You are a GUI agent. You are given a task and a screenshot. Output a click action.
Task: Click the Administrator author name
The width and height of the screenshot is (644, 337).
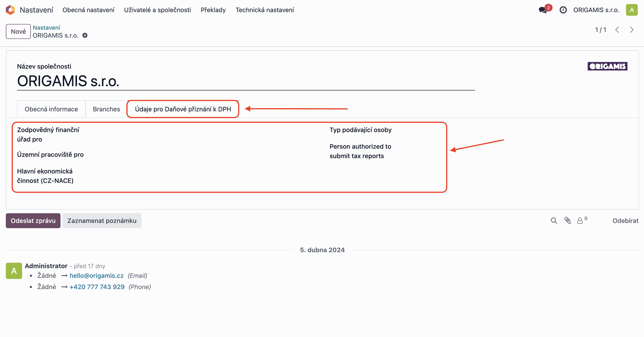coord(46,266)
